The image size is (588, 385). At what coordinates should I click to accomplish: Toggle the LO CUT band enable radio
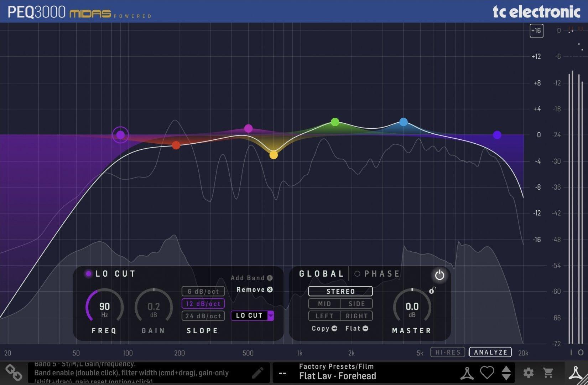[x=88, y=273]
